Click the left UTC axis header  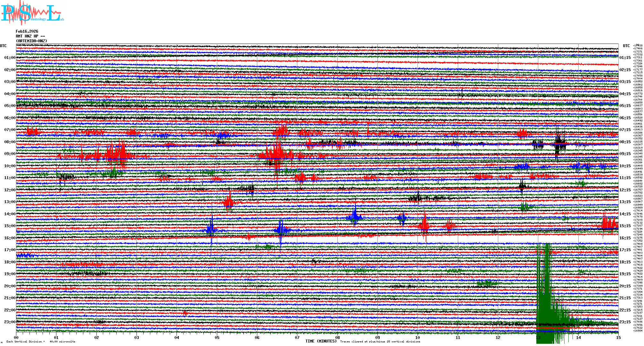tap(3, 46)
